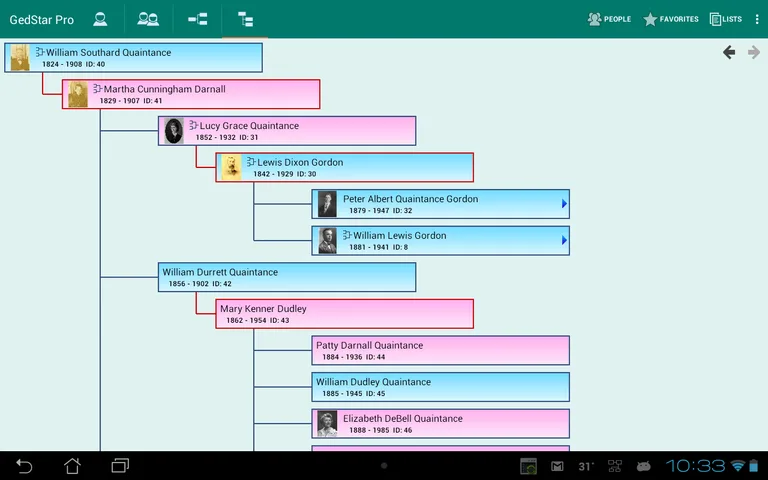This screenshot has width=768, height=480.
Task: Open Android recent apps
Action: pos(120,465)
